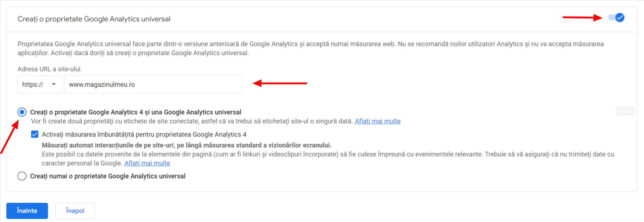Click the 'Adresa URL a site-ului' label
Screen dimensions: 644x222
coord(49,69)
